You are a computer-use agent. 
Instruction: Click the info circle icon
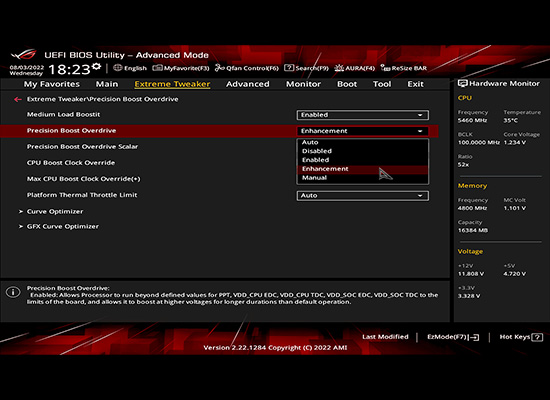pos(13,292)
